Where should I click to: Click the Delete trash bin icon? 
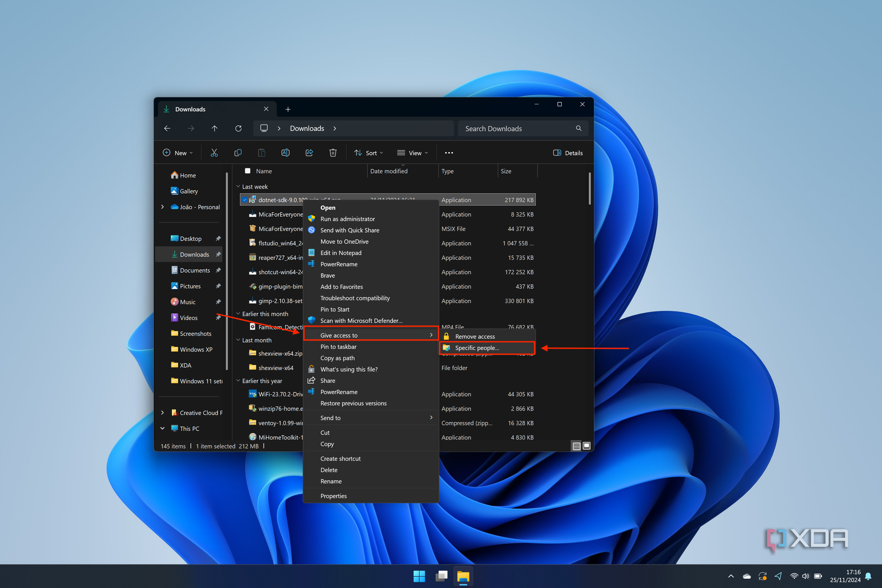[332, 153]
